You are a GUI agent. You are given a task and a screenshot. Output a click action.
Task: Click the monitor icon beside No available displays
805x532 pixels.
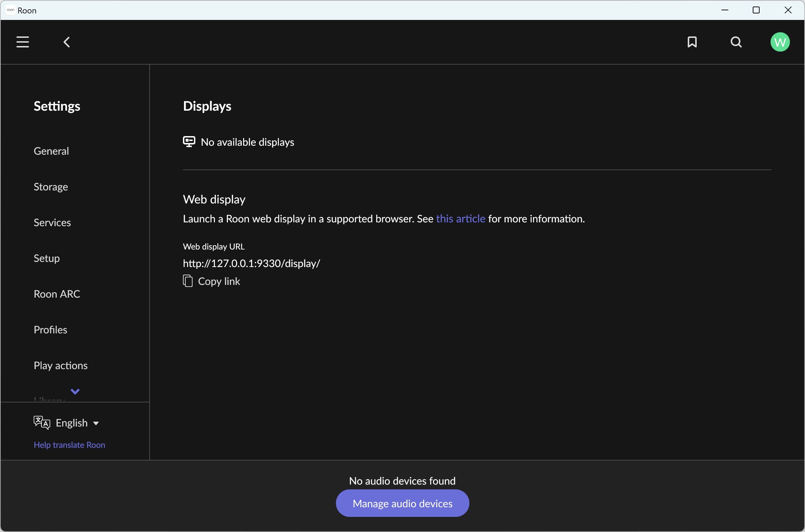pyautogui.click(x=189, y=142)
